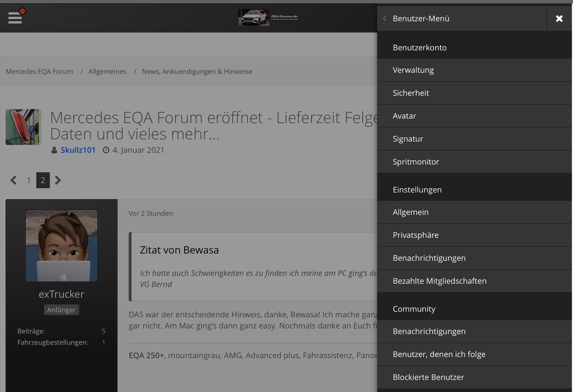
Task: Open exTrucker's avatar picture
Action: pyautogui.click(x=61, y=246)
